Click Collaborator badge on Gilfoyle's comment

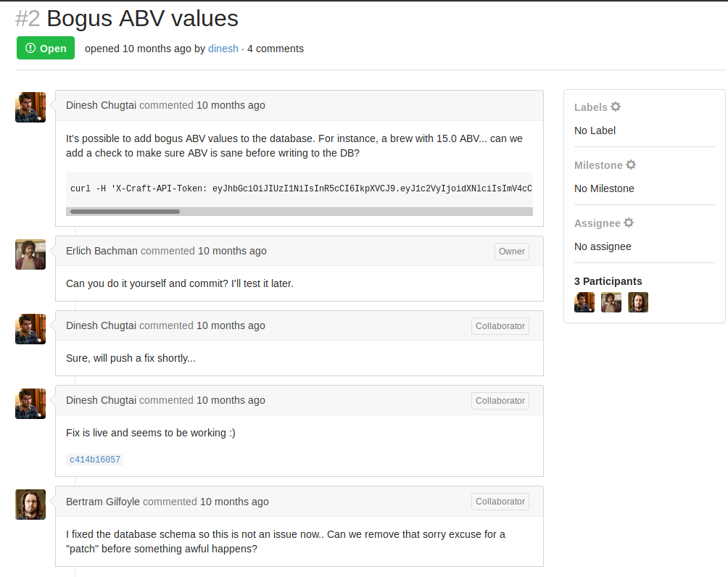500,502
